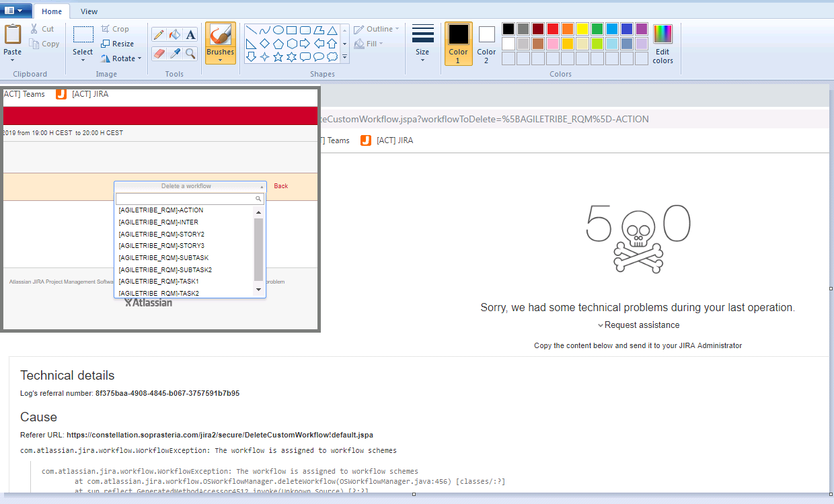The width and height of the screenshot is (834, 504).
Task: Click the Brushes tool icon
Action: click(x=220, y=35)
